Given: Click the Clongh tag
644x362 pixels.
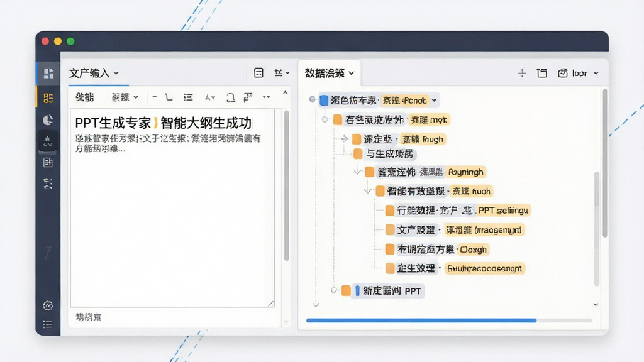Looking at the screenshot, I should coord(474,250).
